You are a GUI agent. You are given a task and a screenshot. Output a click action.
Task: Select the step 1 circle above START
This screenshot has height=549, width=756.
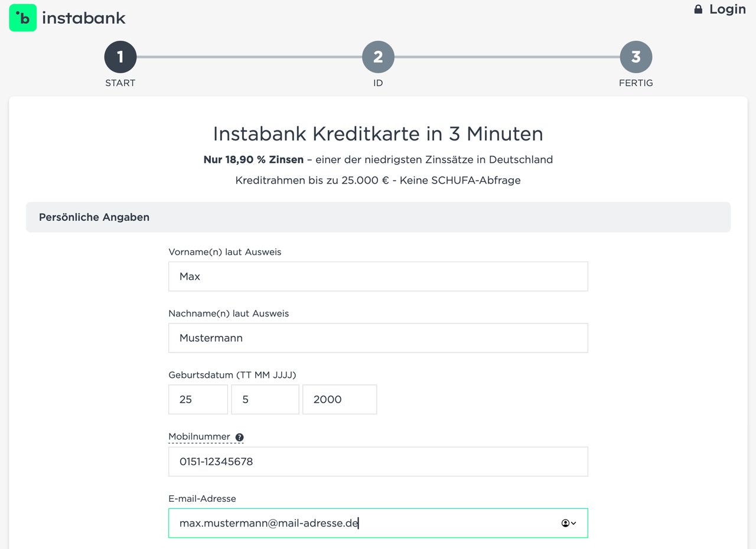(x=120, y=57)
